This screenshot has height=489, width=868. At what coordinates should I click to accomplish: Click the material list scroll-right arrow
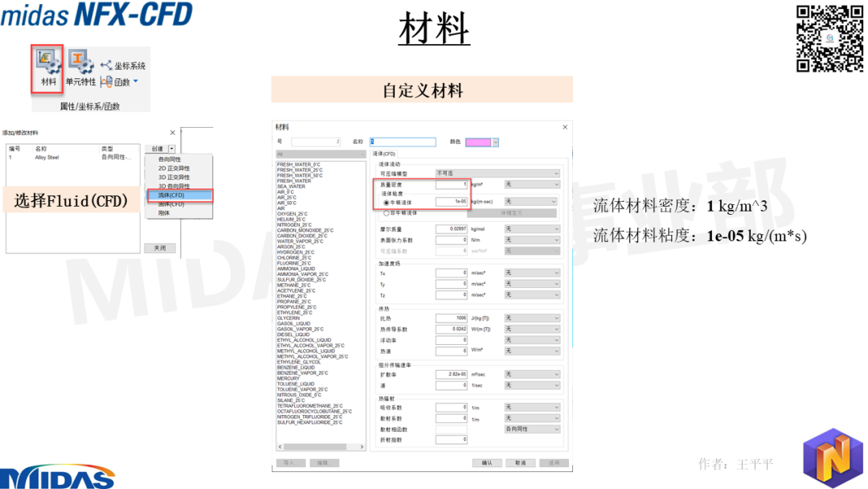[362, 446]
